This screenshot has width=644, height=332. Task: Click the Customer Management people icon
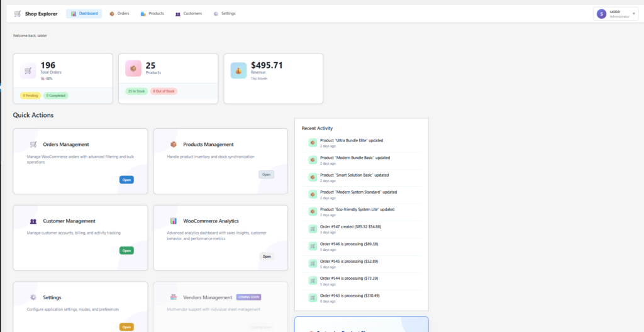tap(33, 221)
